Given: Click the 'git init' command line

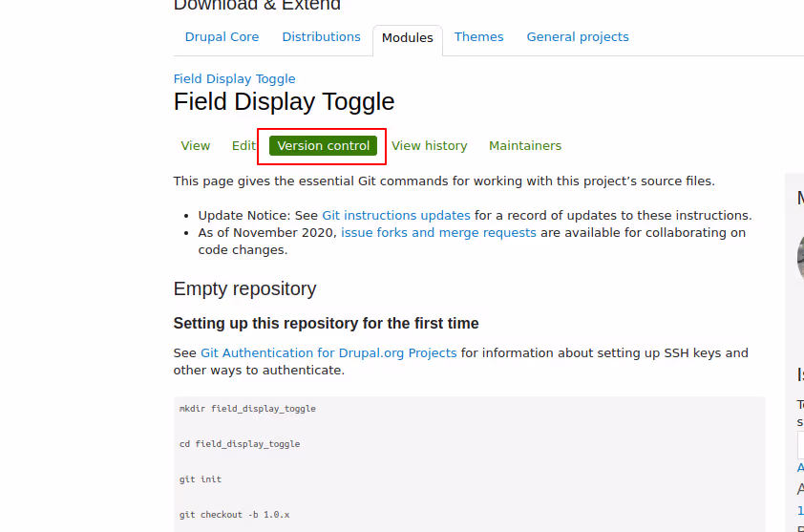Looking at the screenshot, I should [x=200, y=479].
